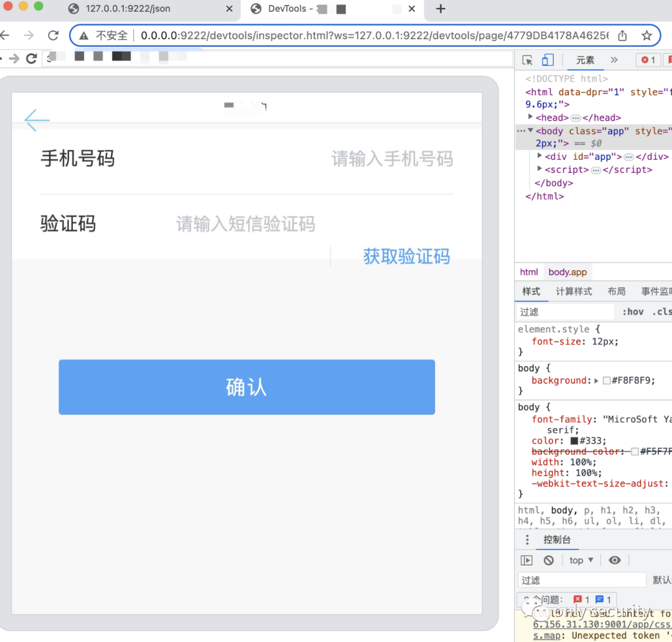672x642 pixels.
Task: Clear the console with the ban icon
Action: (549, 560)
